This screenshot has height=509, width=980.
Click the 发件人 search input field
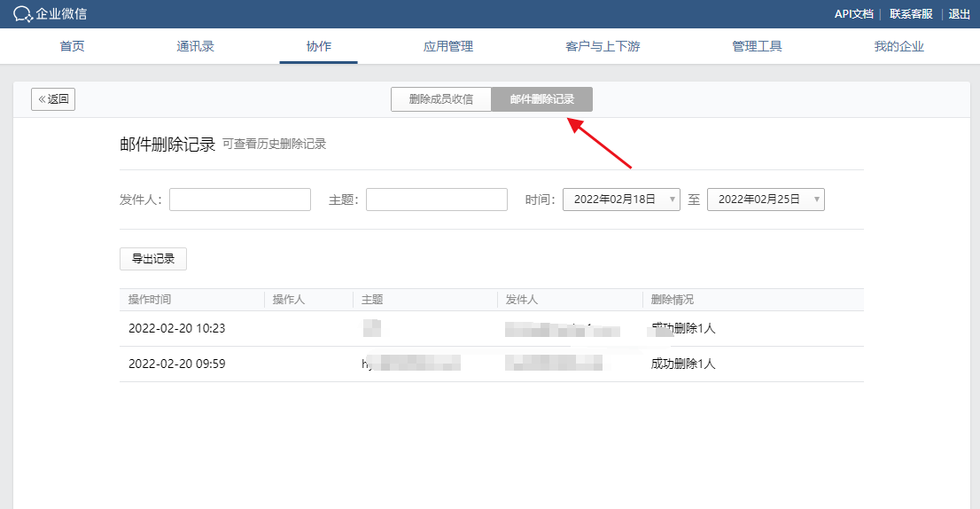click(240, 200)
